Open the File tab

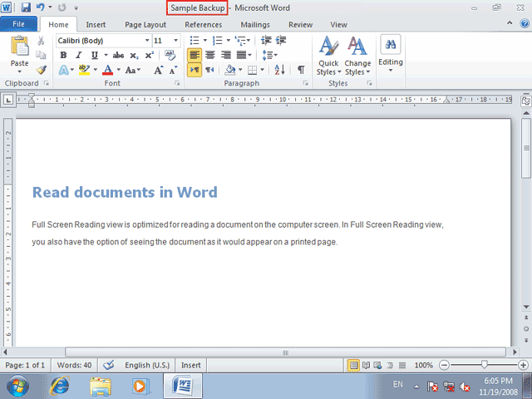pos(18,24)
